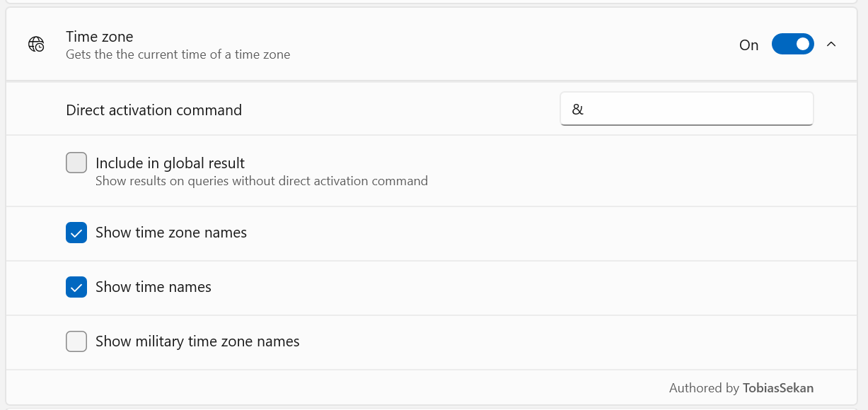Click the checkmark icon for Show time names
868x410 pixels.
coord(76,287)
